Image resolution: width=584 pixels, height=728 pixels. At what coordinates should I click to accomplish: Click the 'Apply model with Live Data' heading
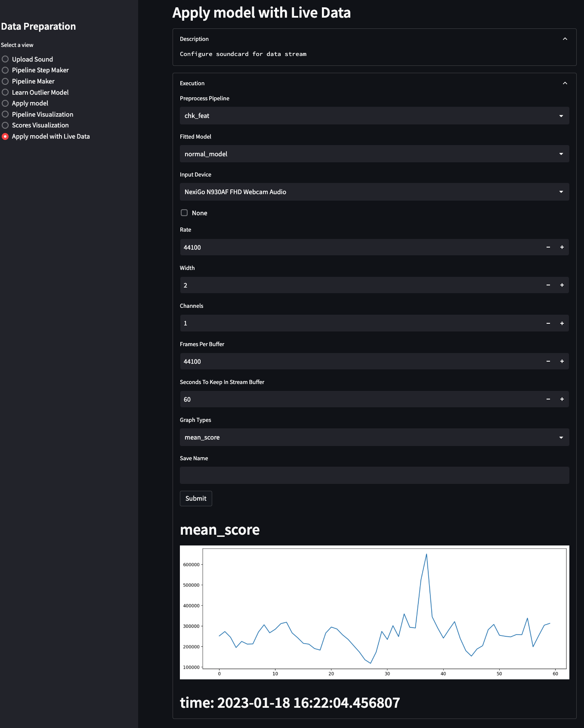(262, 12)
